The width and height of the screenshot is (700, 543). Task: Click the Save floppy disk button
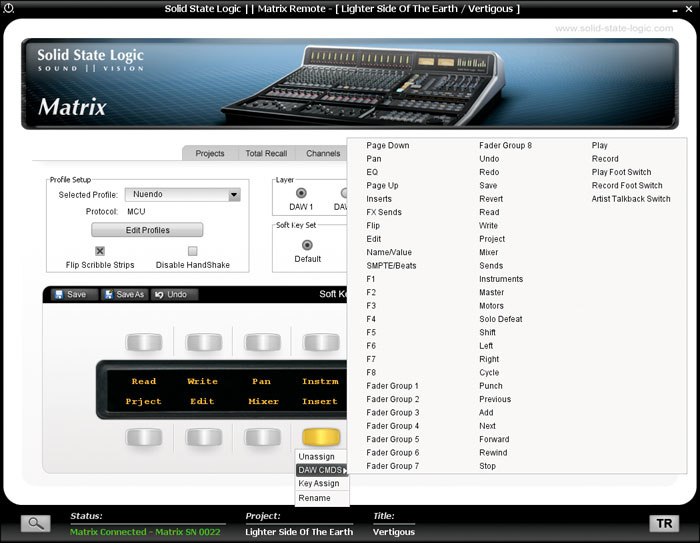(70, 295)
